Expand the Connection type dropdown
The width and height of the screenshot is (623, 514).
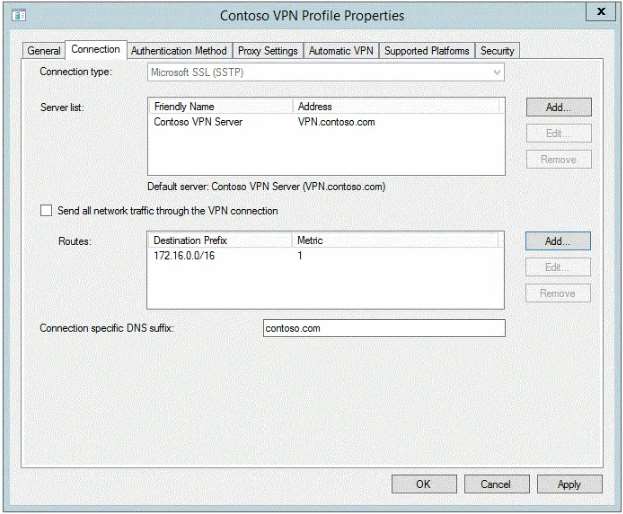(x=326, y=72)
